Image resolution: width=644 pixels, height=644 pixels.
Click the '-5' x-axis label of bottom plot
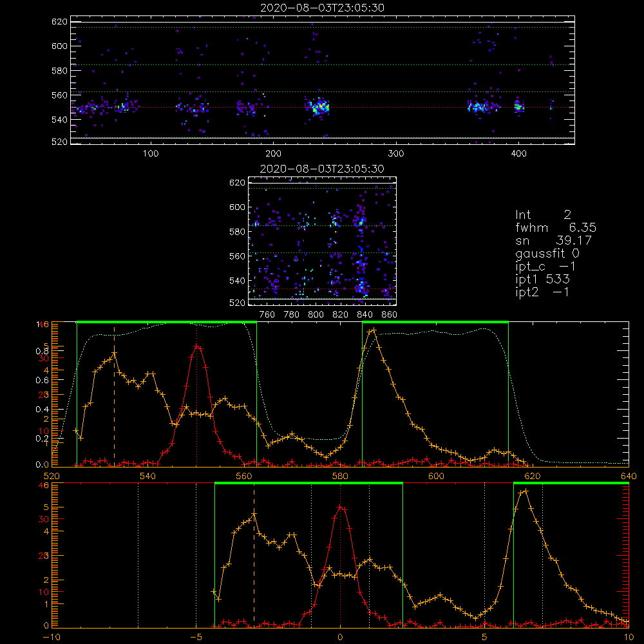196,638
